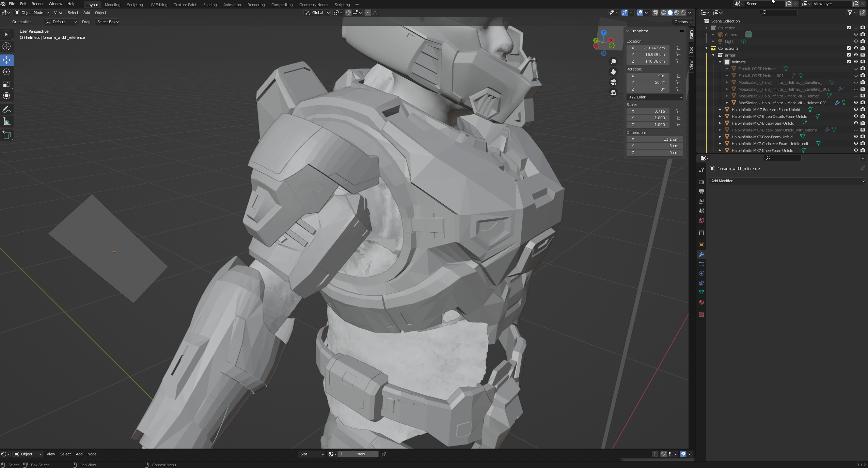Collapse the helmets collection in outliner

(720, 62)
